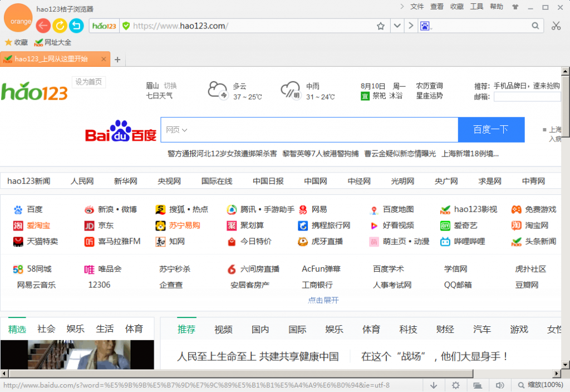Bookmark page with star icon in address bar
570x392 pixels.
(381, 26)
